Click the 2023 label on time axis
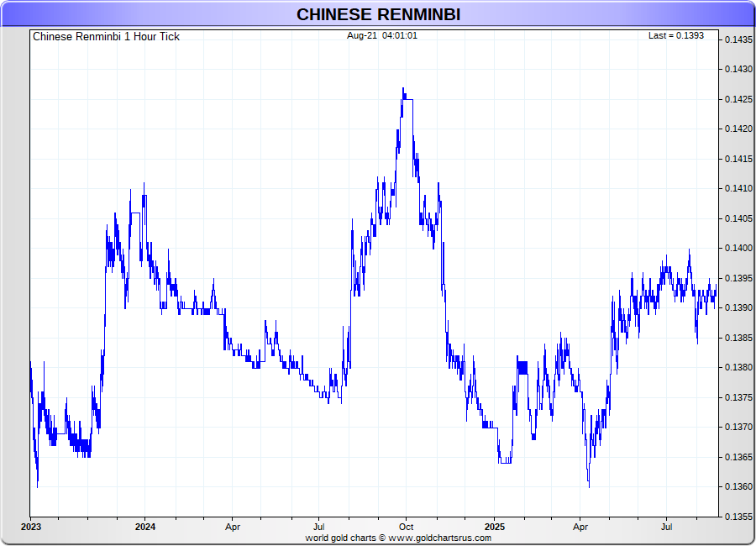756x546 pixels. (30, 528)
